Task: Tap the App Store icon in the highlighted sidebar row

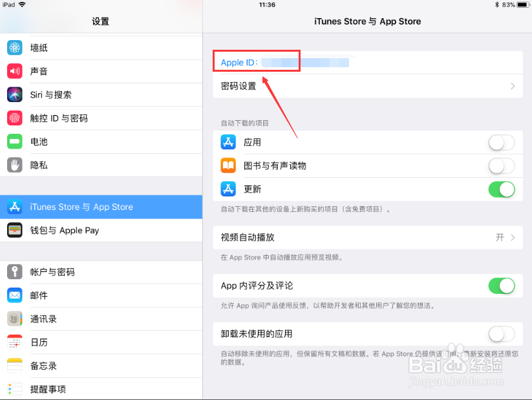Action: click(15, 207)
